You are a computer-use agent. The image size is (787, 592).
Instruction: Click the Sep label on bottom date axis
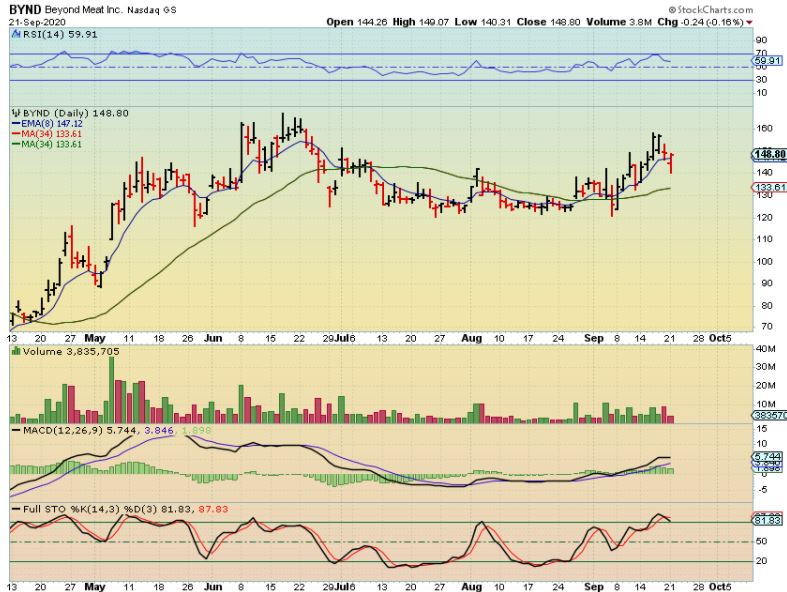[x=594, y=586]
